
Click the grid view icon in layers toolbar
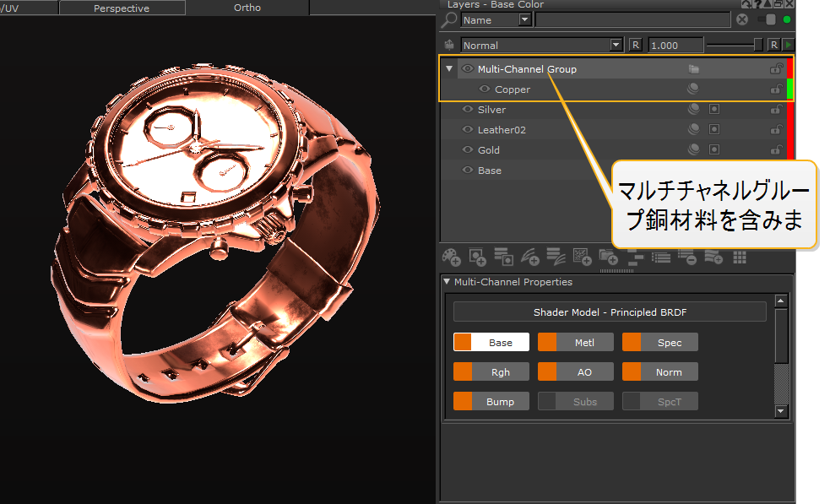(740, 257)
